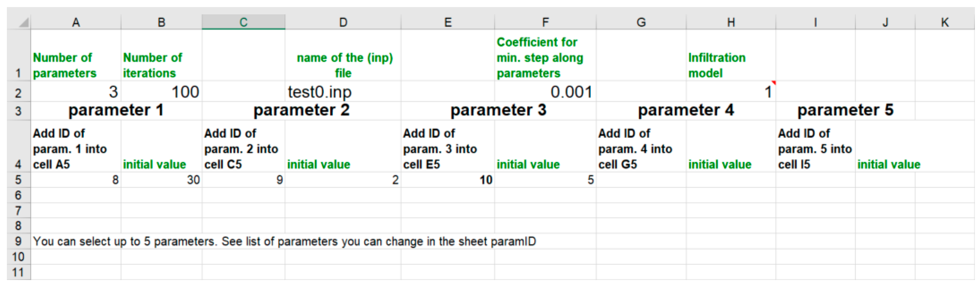The image size is (980, 286).
Task: Select column K header
Action: pyautogui.click(x=945, y=22)
